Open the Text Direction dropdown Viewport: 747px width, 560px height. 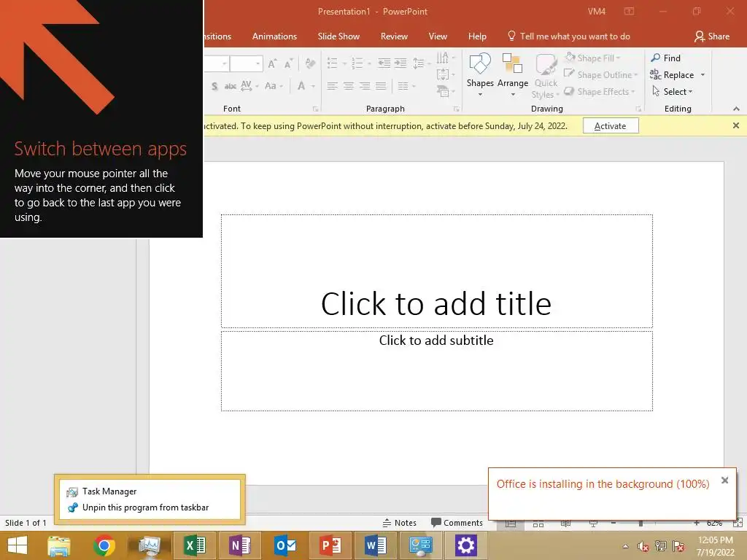click(446, 58)
